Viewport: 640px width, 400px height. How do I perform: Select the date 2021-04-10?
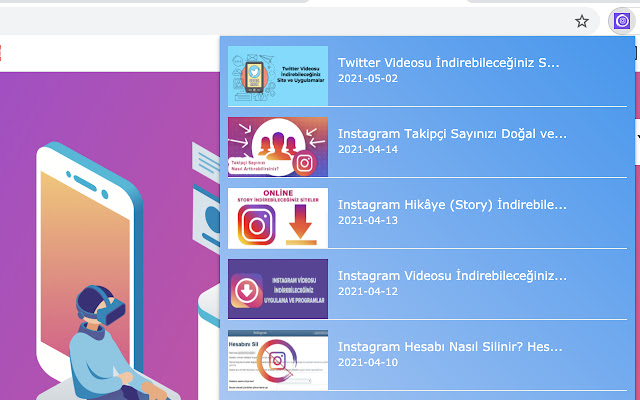[x=368, y=362]
